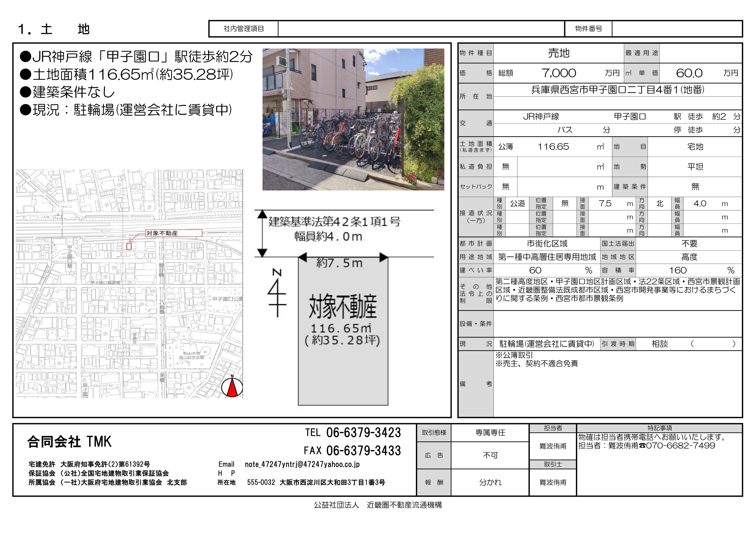The height and width of the screenshot is (535, 756).
Task: Click the TEL number 06-6379-3423
Action: (363, 433)
